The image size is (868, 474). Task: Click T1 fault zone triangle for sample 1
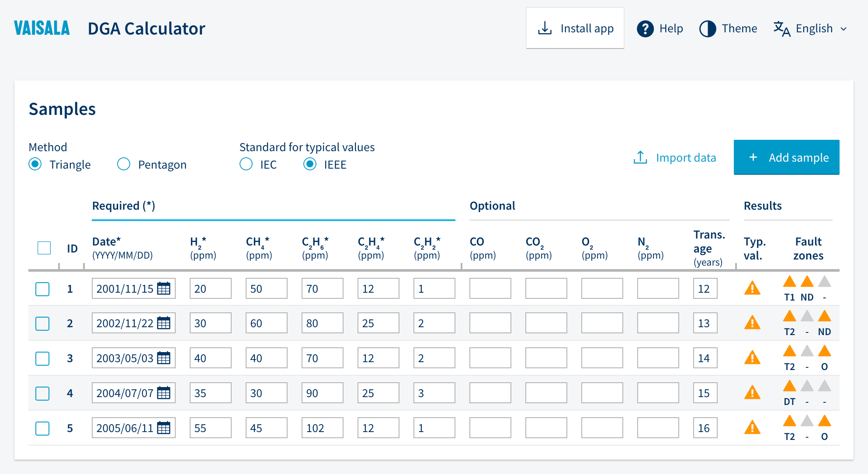pyautogui.click(x=789, y=282)
